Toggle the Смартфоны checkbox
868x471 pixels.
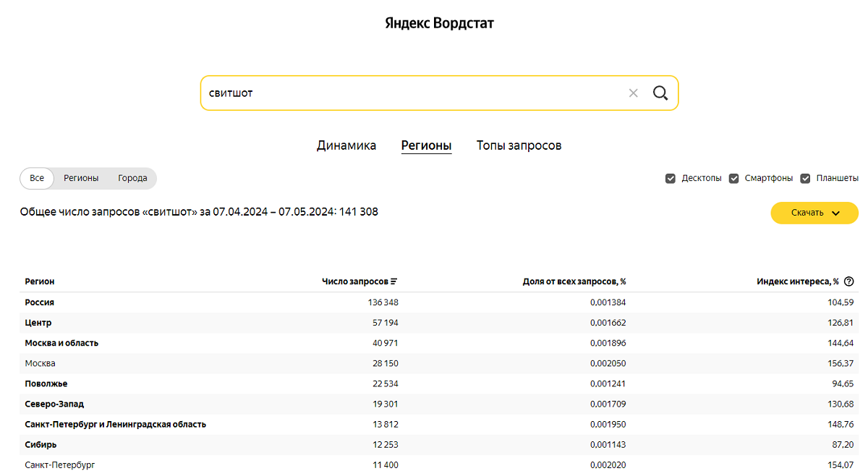(x=734, y=178)
